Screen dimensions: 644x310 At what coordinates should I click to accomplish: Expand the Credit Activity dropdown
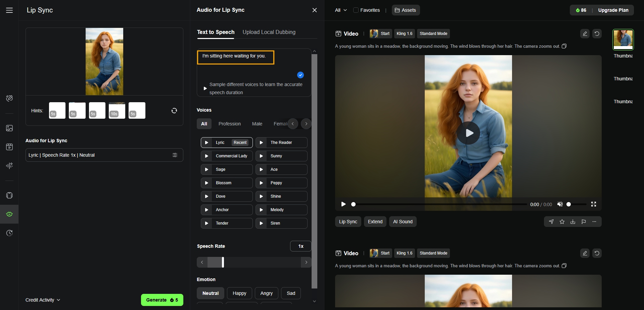click(43, 300)
